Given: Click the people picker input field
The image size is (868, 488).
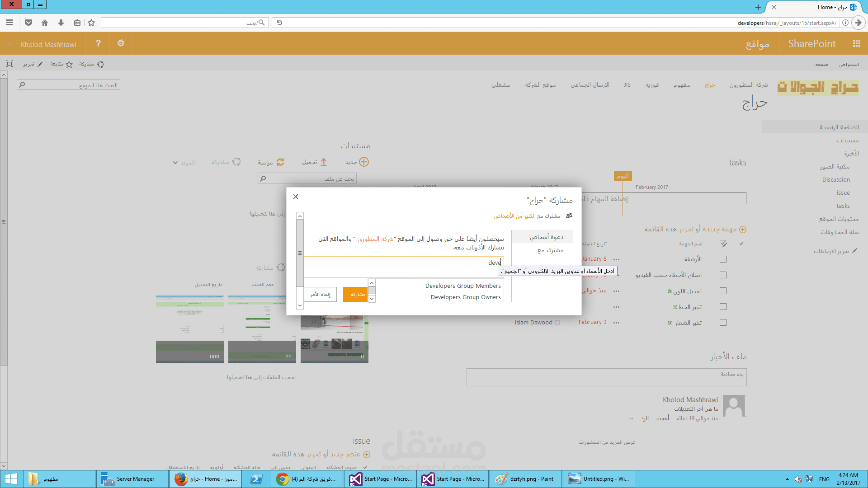Looking at the screenshot, I should [398, 267].
